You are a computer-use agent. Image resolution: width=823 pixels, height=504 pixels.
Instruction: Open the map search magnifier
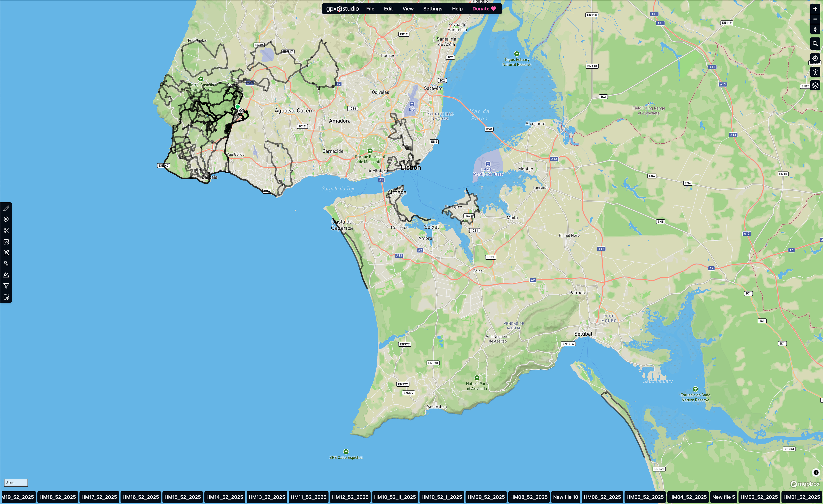815,44
